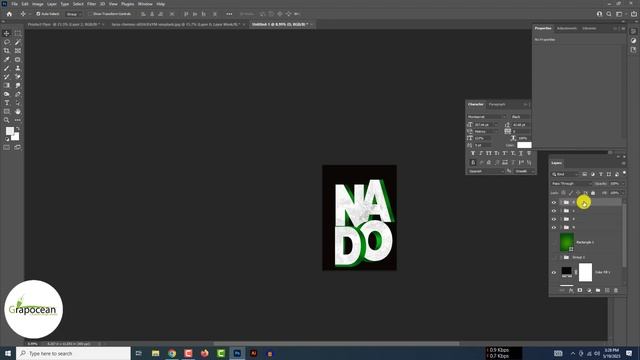
Task: Click the taskbar search box
Action: [73, 353]
